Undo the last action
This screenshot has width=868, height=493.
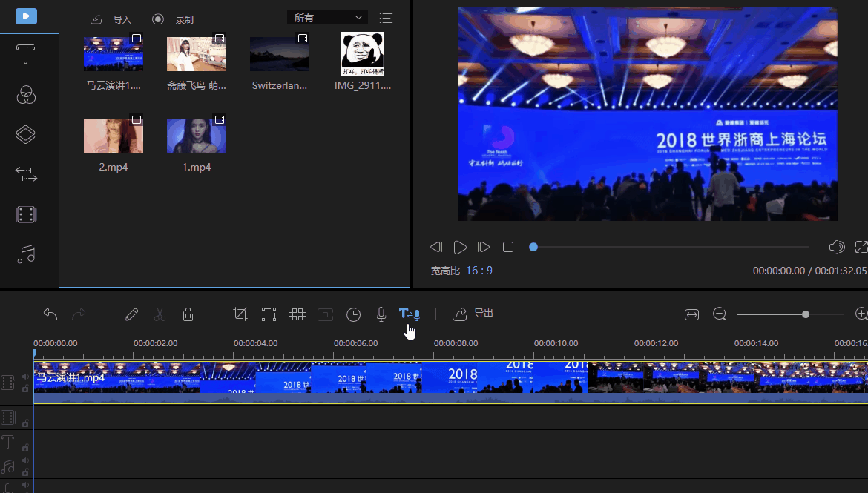coord(50,314)
